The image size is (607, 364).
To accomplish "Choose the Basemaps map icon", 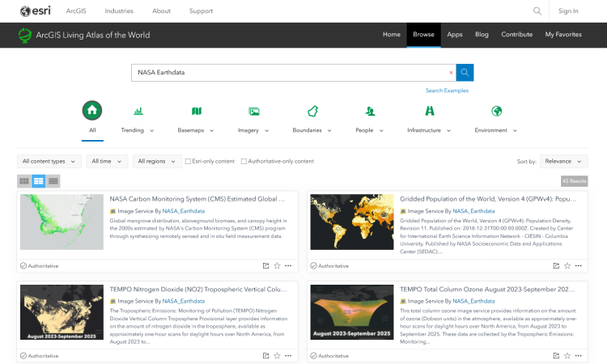I will click(x=197, y=112).
